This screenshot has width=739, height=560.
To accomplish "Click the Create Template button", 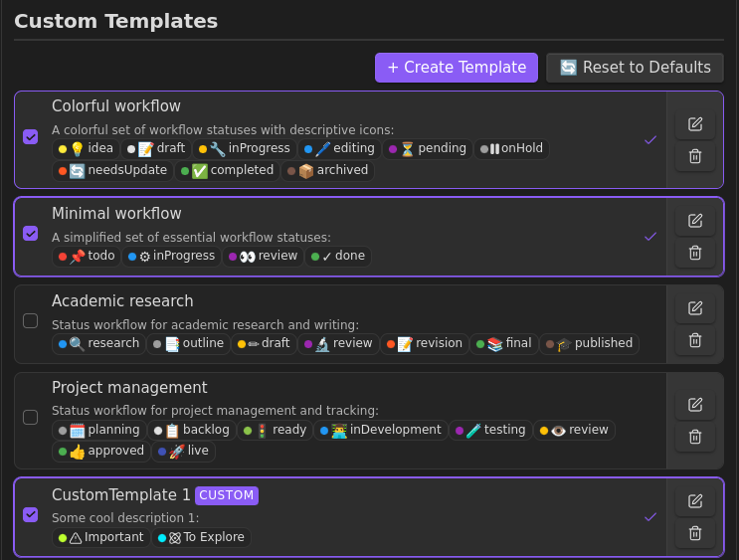I will click(x=457, y=68).
